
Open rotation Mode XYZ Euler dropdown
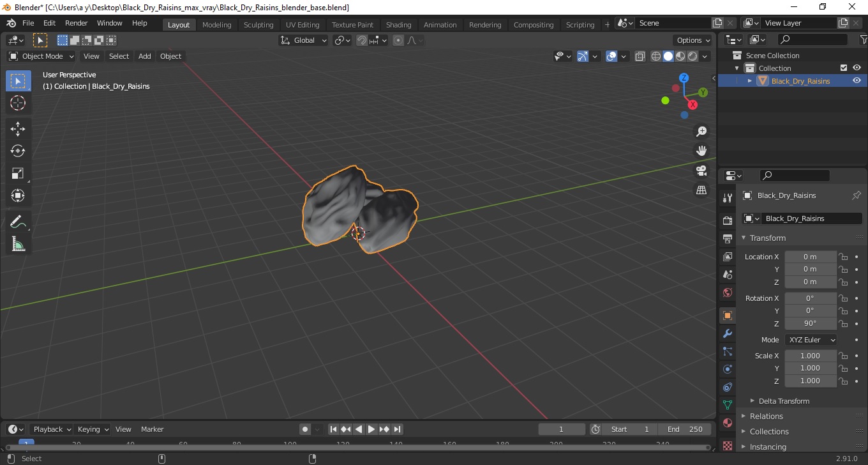tap(811, 340)
